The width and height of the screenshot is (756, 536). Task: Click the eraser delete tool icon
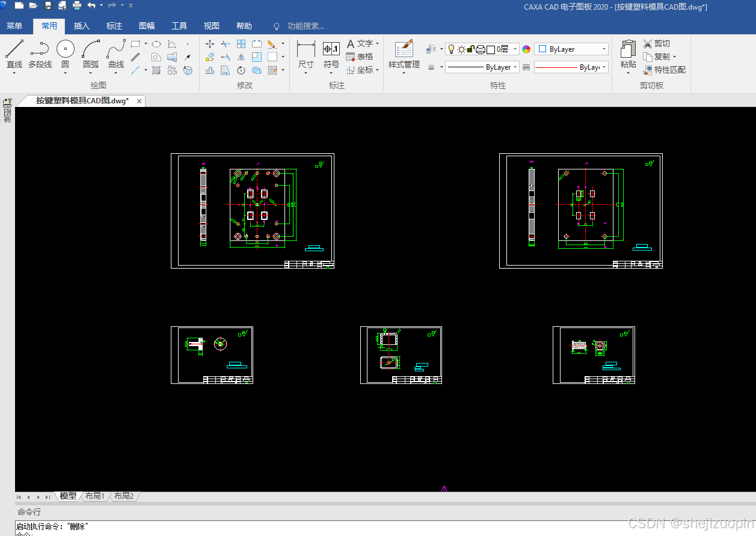tap(272, 44)
